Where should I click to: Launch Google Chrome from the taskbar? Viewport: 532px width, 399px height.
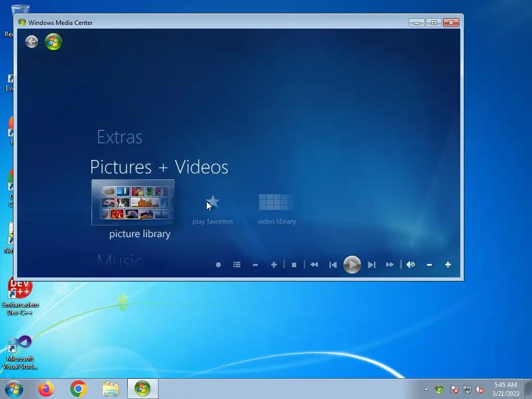pyautogui.click(x=78, y=389)
